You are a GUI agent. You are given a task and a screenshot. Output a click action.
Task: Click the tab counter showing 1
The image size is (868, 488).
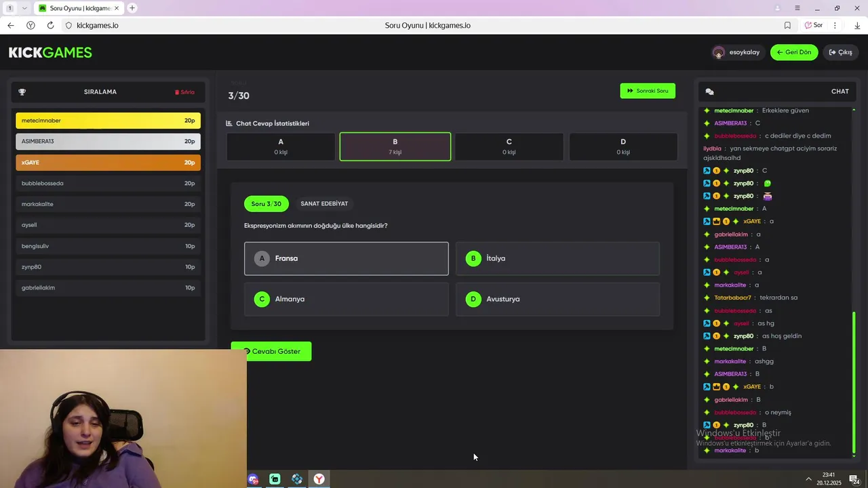[x=9, y=8]
